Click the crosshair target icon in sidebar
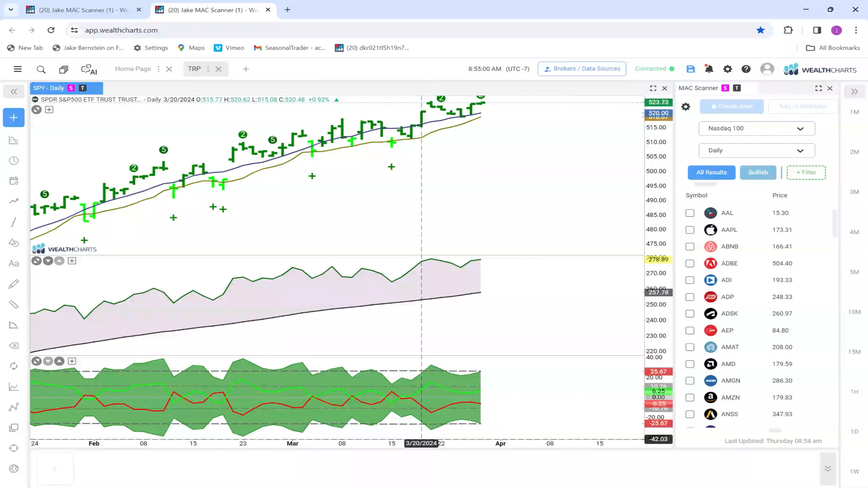The height and width of the screenshot is (488, 868). point(14,448)
